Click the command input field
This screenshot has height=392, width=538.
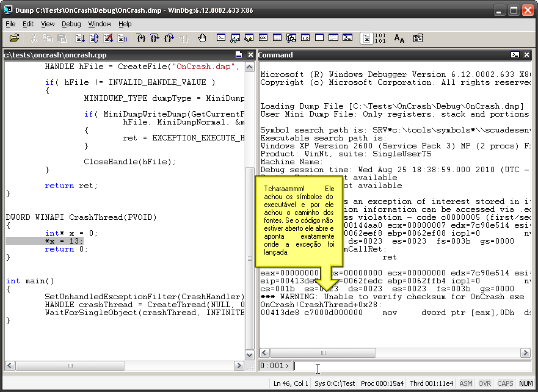409,366
